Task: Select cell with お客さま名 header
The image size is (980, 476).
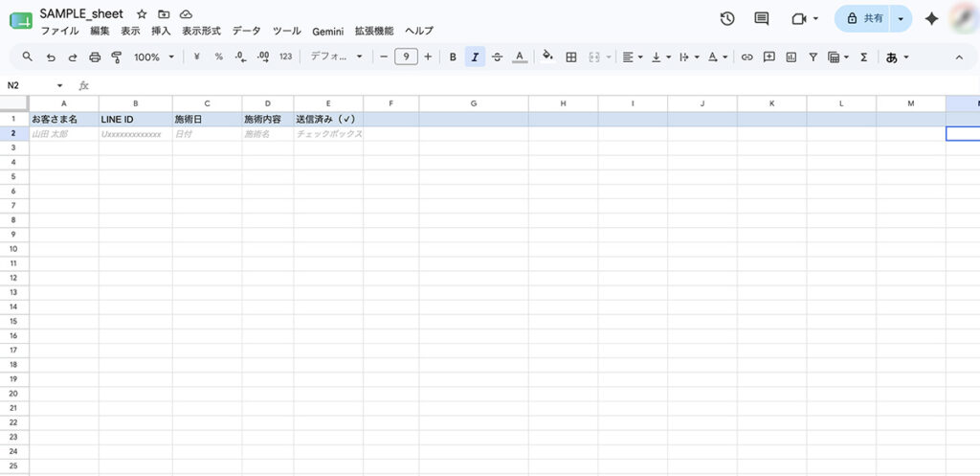Action: [64, 119]
